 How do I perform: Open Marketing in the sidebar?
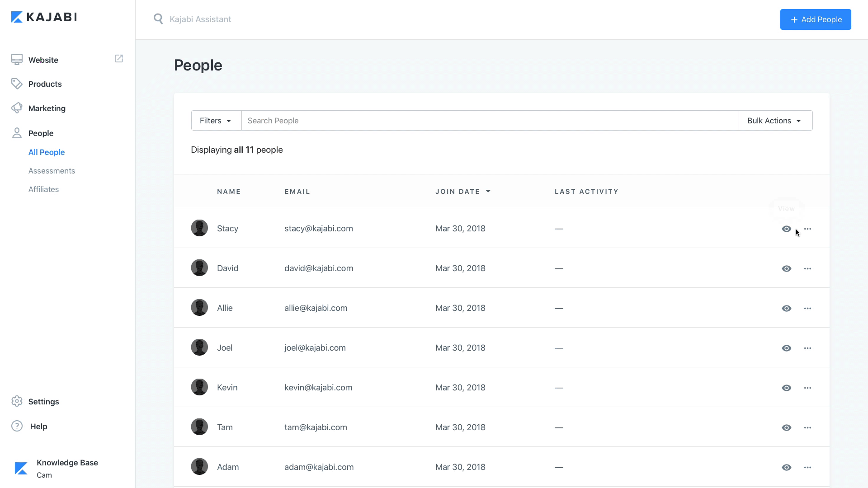coord(47,108)
